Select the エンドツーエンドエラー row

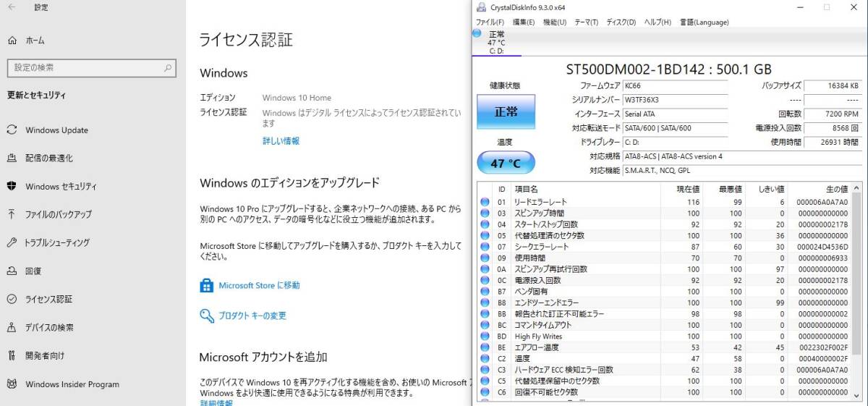coord(664,303)
